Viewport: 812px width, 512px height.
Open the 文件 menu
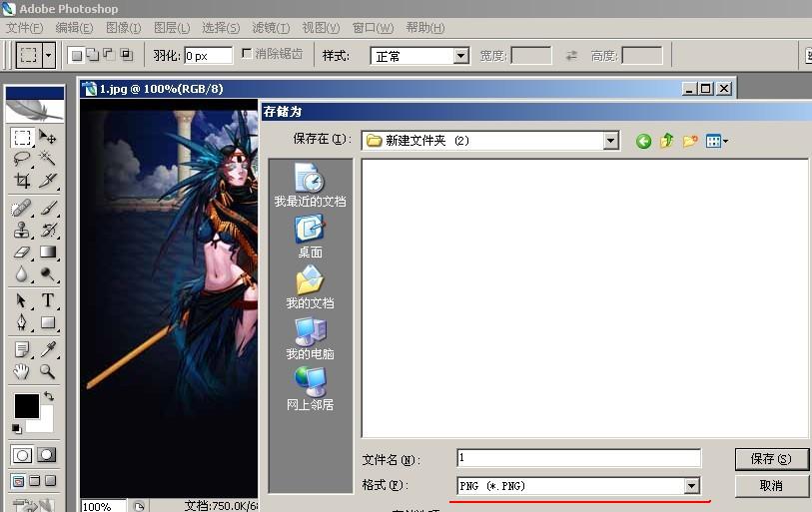point(24,27)
